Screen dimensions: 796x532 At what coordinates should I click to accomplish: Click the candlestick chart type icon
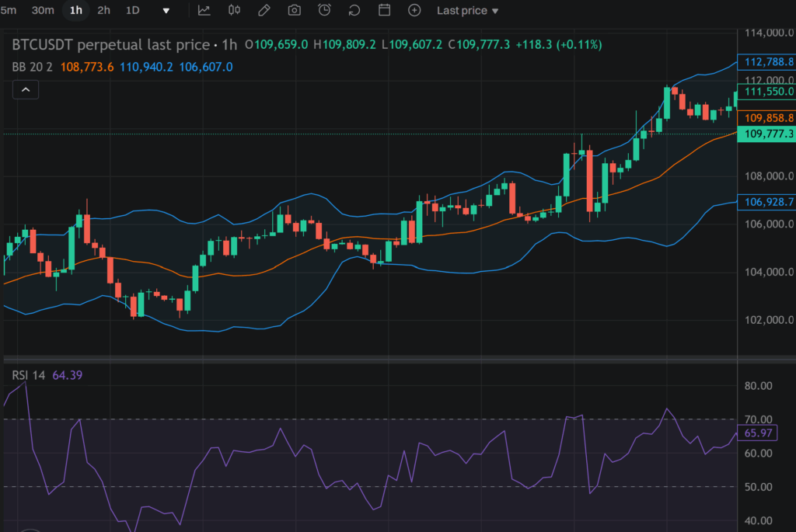[234, 10]
